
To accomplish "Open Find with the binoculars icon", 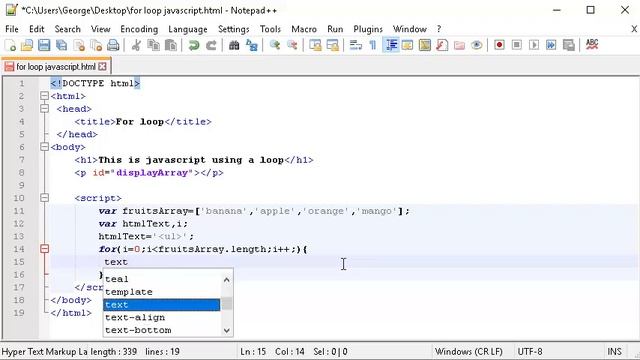I will point(234,45).
